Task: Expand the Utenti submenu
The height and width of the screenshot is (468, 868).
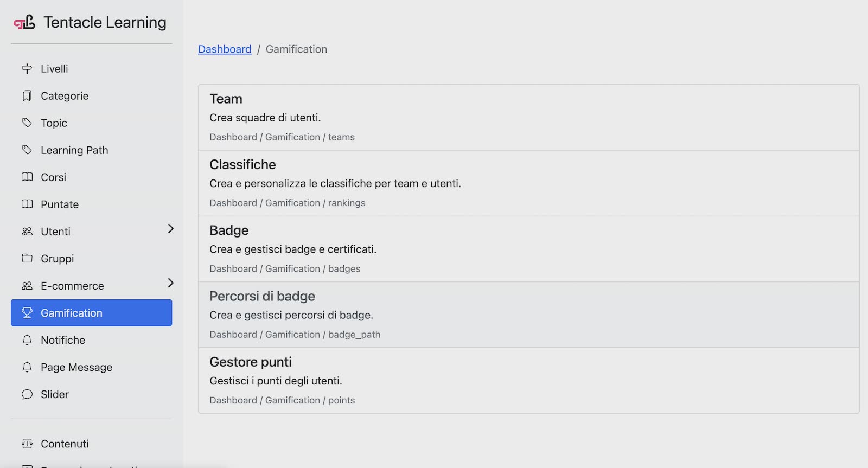Action: (x=170, y=229)
